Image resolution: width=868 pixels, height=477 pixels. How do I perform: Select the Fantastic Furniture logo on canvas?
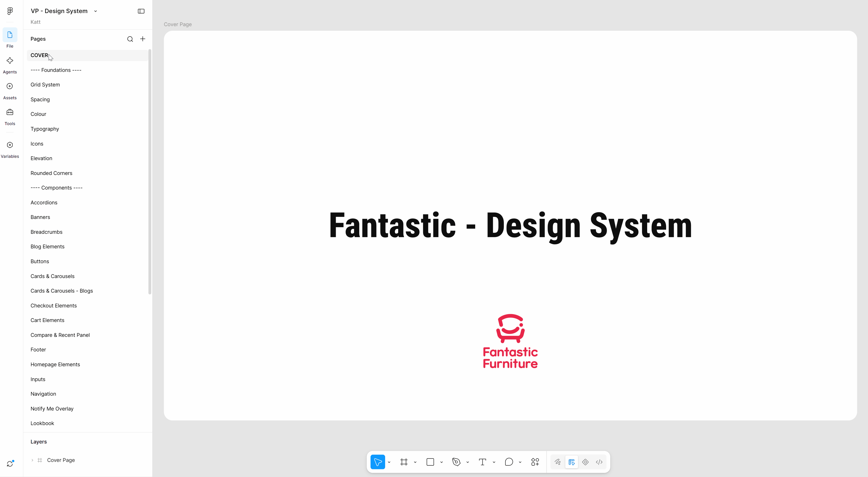click(x=510, y=341)
